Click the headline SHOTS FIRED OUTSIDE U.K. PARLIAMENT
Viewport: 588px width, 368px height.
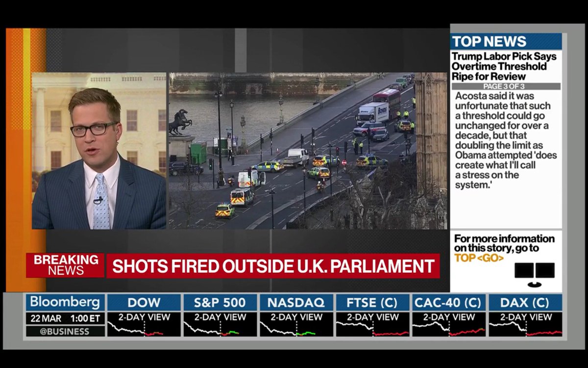click(273, 266)
